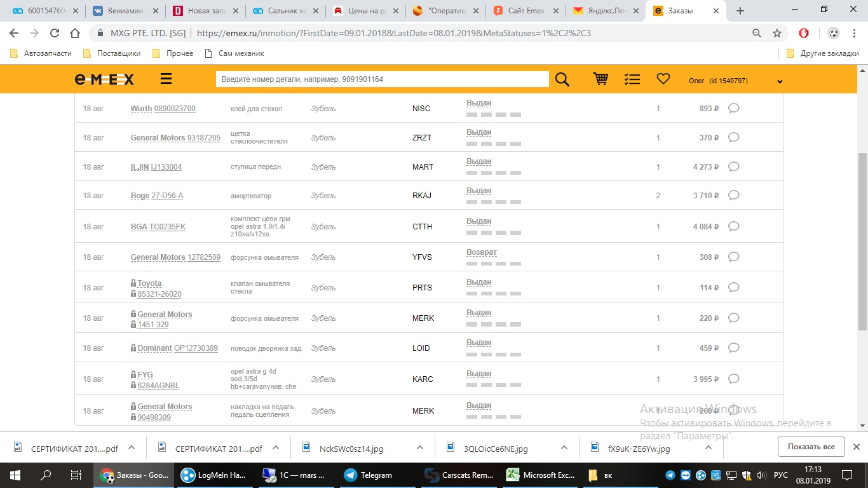
Task: Open comment bubble for BGA TC0235FK row
Action: [733, 226]
